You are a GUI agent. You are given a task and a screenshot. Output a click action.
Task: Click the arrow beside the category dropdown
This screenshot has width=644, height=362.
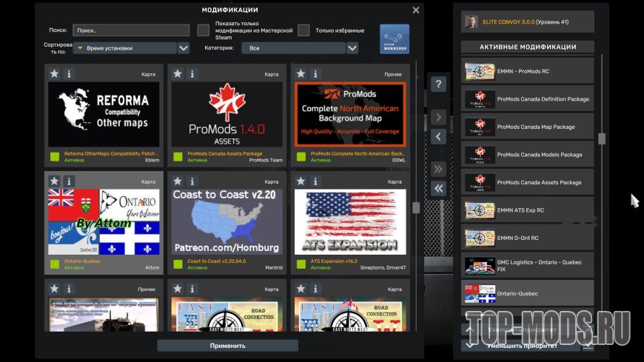point(352,48)
